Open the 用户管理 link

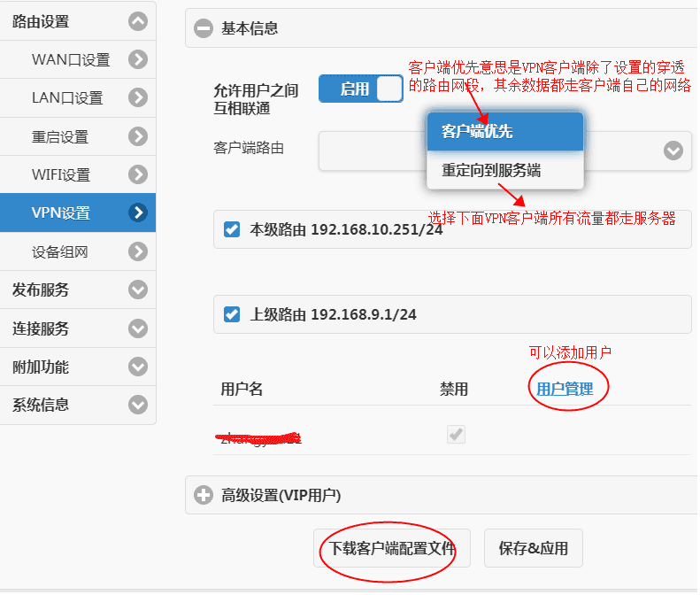click(565, 389)
